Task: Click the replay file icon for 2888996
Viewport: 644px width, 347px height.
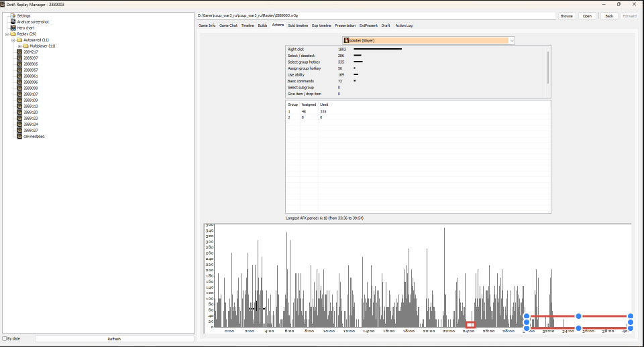Action: click(19, 82)
